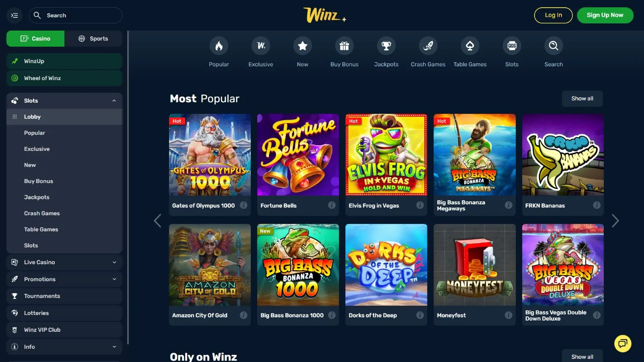Click the Table Games spade icon
This screenshot has height=362, width=644.
(x=470, y=46)
